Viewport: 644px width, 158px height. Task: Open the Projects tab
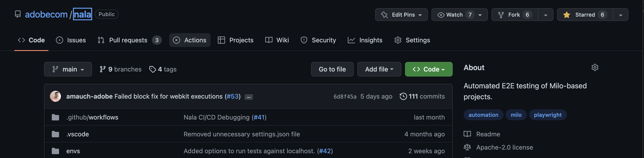236,40
